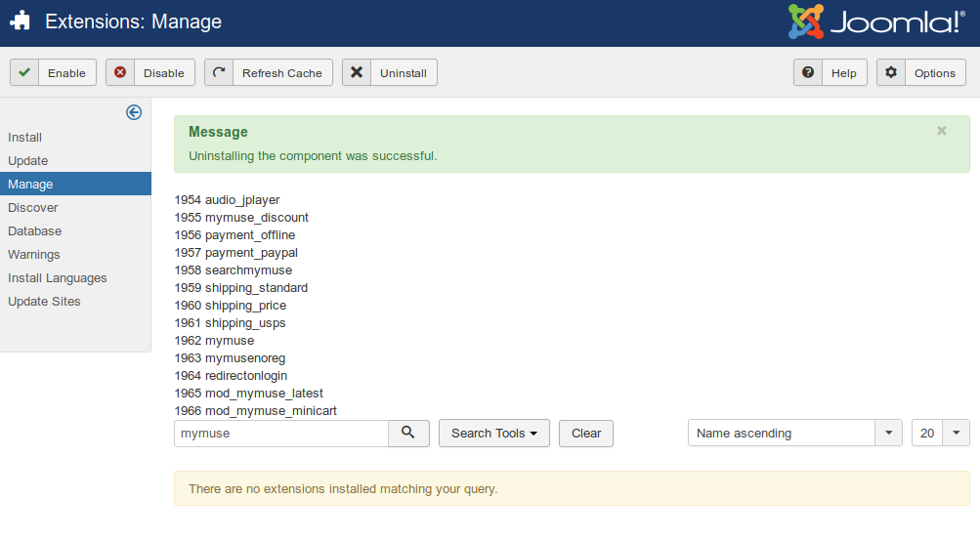
Task: Open Update Sites in the sidebar
Action: coord(44,301)
